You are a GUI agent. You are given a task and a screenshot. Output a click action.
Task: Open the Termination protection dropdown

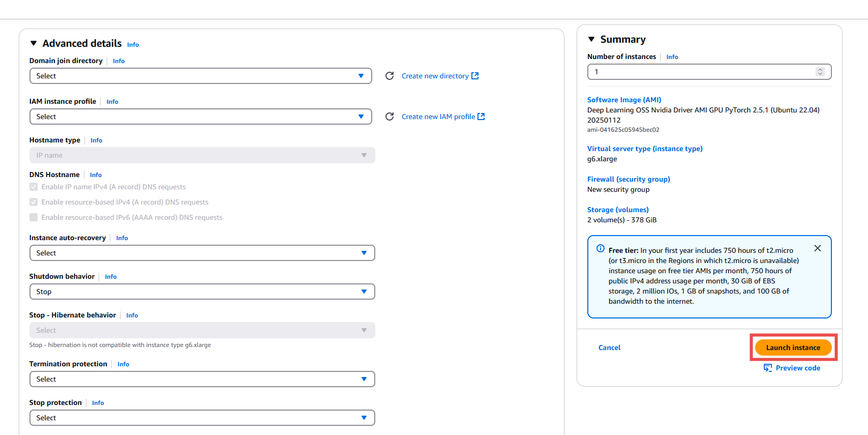click(202, 379)
